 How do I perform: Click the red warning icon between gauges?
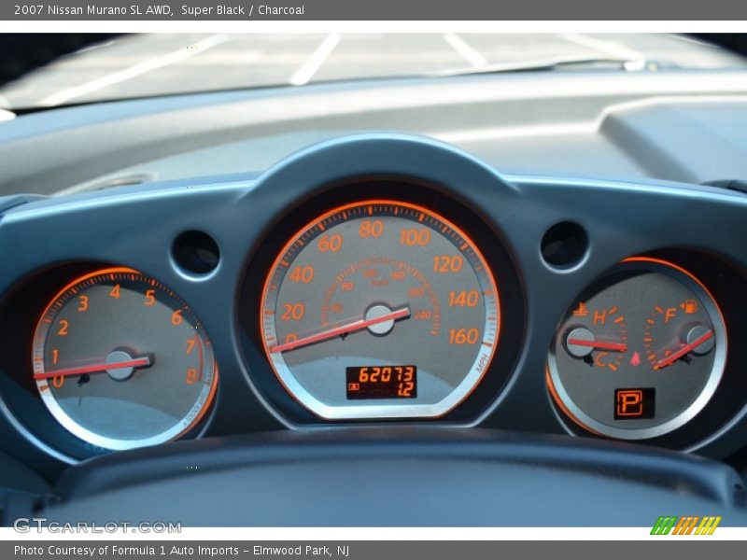[635, 358]
